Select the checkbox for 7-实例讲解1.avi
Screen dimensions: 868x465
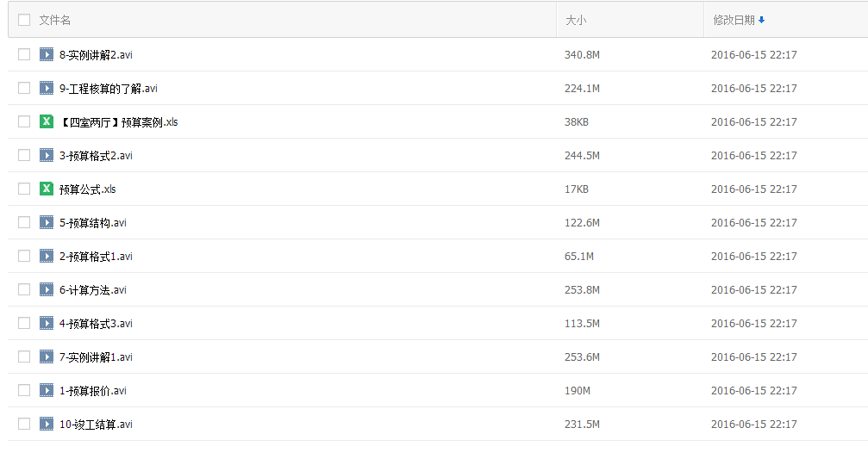[x=24, y=356]
